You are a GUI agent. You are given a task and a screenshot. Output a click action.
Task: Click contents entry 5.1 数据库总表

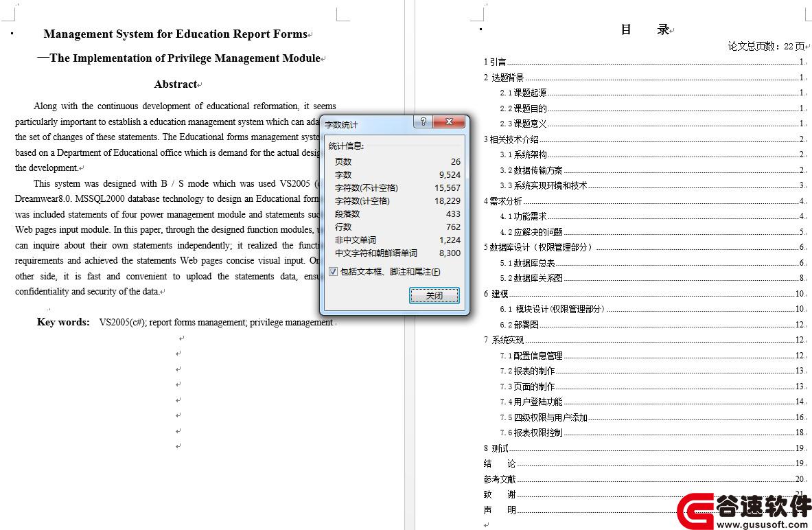click(x=652, y=263)
